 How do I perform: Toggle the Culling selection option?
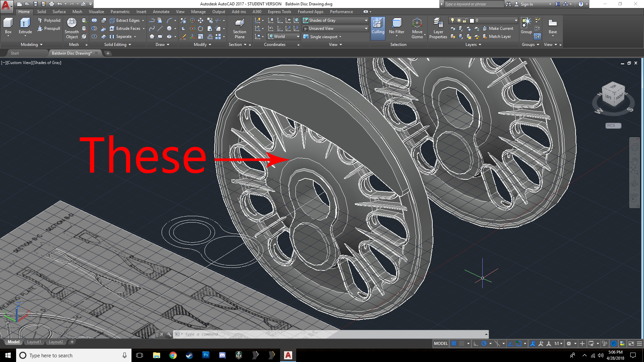378,28
